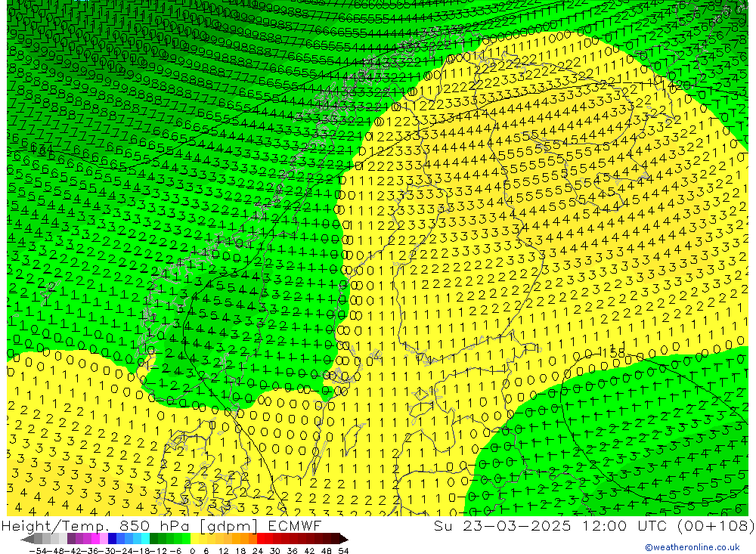Click the dark maroon right arrow end of scale
756x554 pixels.
click(343, 539)
